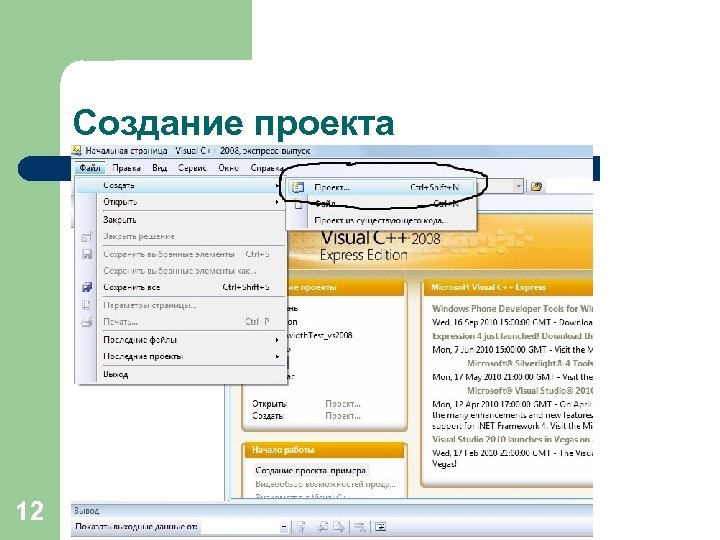Open the Сервис menu
The width and height of the screenshot is (720, 540).
pyautogui.click(x=192, y=168)
